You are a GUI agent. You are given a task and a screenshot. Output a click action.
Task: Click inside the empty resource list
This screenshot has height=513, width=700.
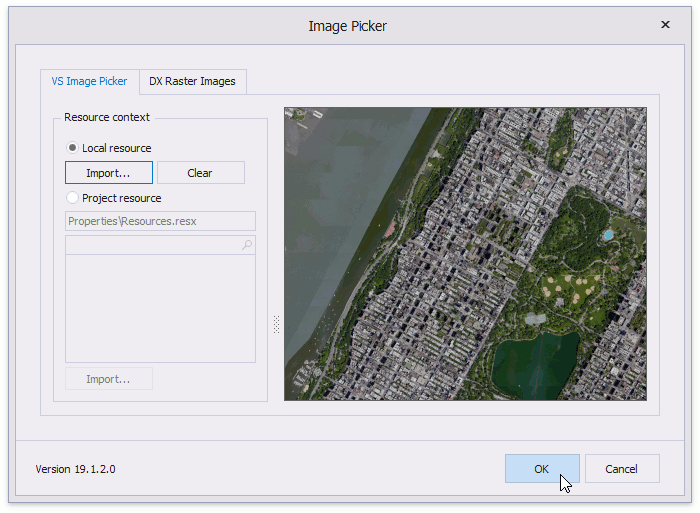coord(160,308)
